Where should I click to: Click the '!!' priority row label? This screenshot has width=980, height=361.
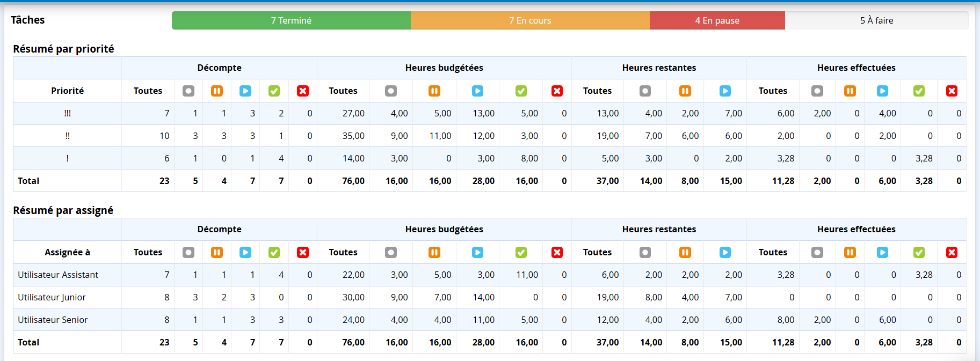67,136
